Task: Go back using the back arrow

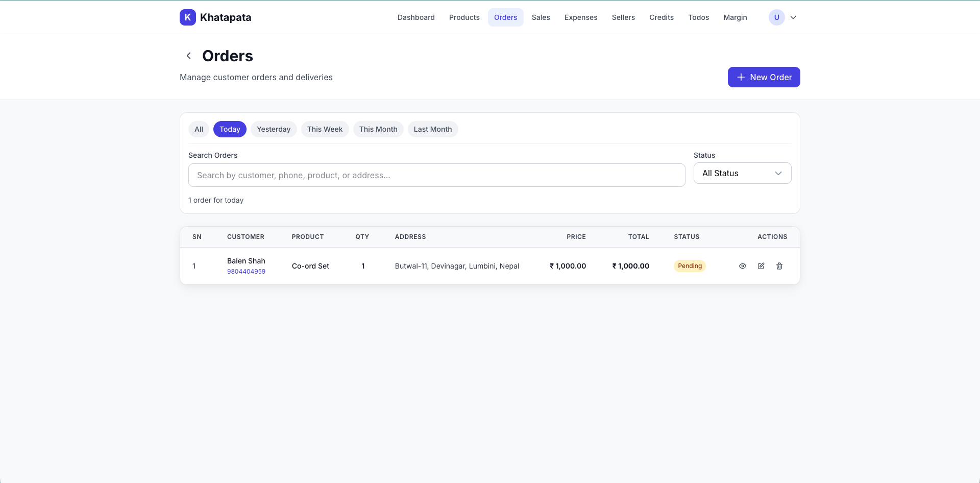Action: tap(188, 55)
